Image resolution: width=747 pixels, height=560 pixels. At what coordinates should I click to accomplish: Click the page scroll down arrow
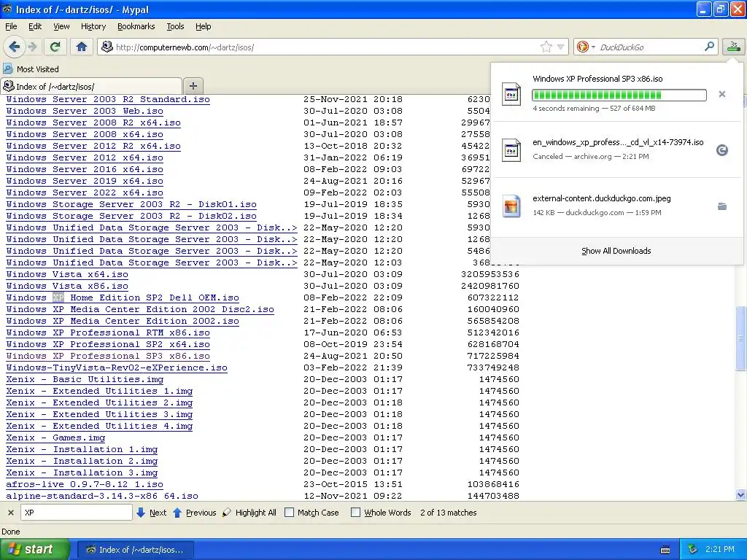[740, 495]
